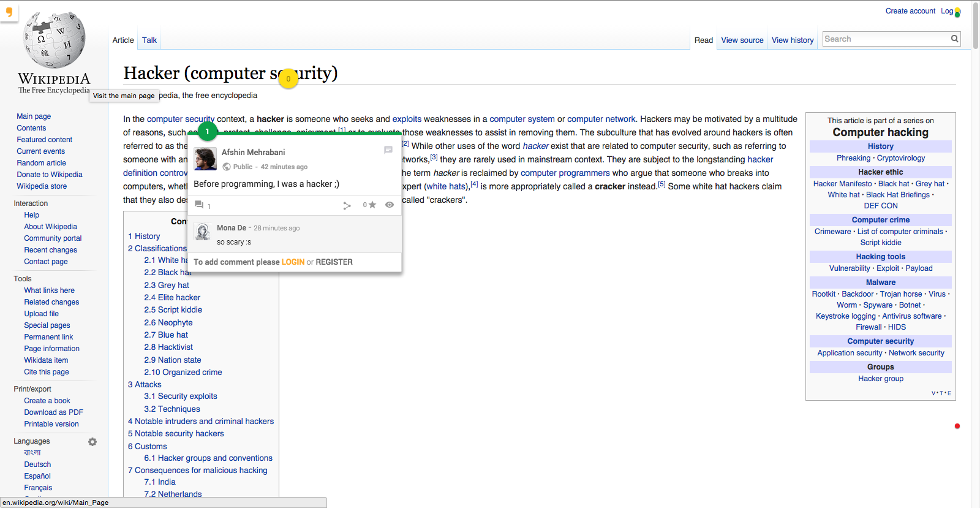Click the yellow 0 comment marker on the title
The image size is (980, 508).
(x=288, y=79)
